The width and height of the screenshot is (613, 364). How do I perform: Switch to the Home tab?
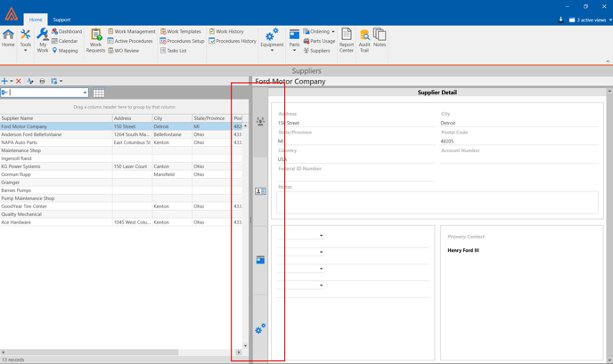[36, 20]
